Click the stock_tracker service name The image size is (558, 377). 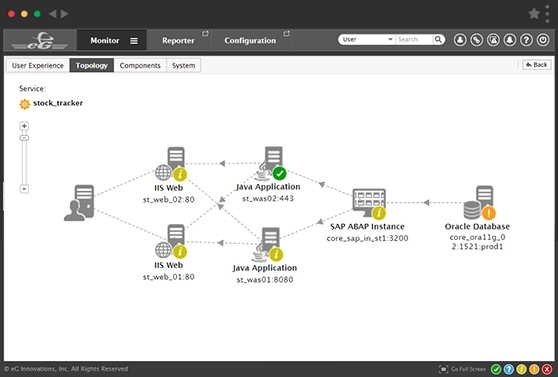click(x=58, y=103)
